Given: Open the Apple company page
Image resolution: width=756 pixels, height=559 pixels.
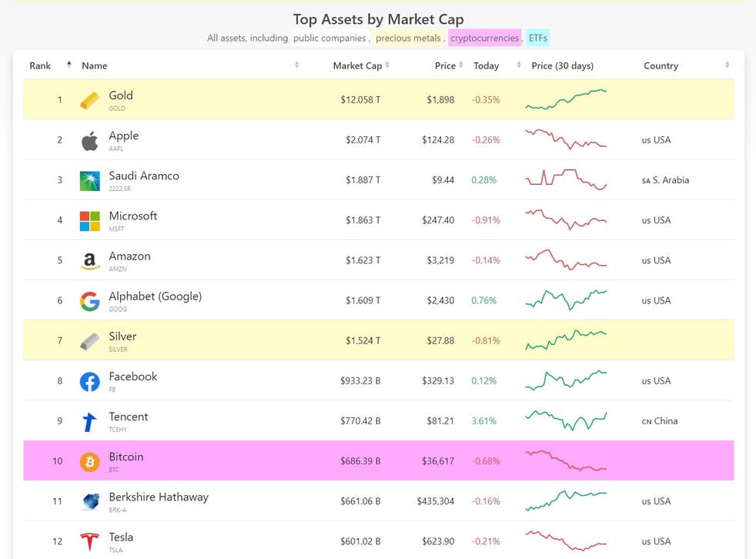Looking at the screenshot, I should pyautogui.click(x=123, y=136).
